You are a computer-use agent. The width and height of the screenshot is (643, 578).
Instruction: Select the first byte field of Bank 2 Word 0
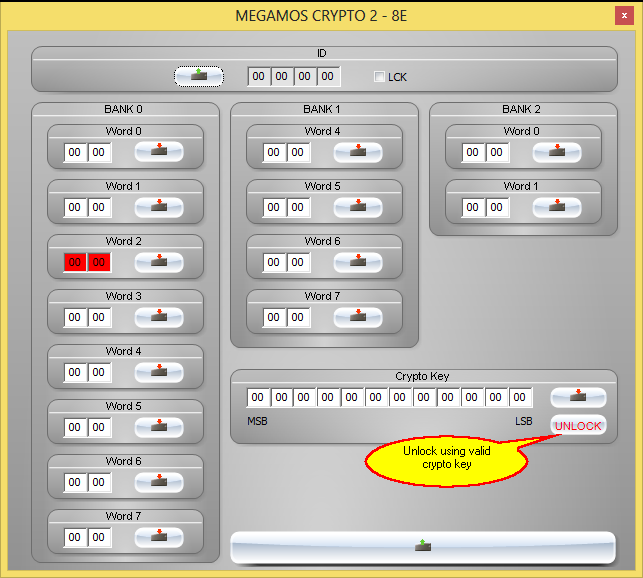472,152
